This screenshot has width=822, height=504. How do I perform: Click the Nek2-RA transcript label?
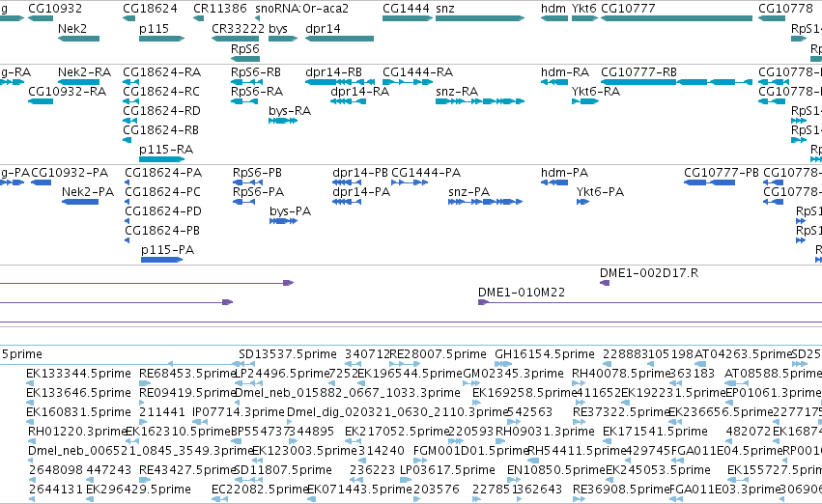[84, 71]
